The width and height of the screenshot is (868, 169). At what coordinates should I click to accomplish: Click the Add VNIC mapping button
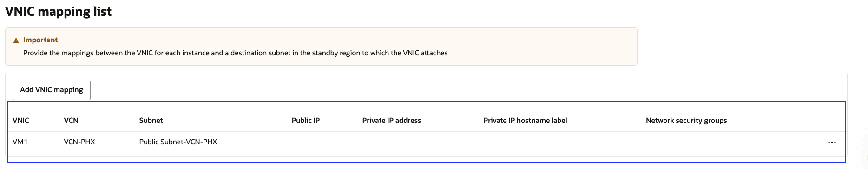click(x=52, y=90)
